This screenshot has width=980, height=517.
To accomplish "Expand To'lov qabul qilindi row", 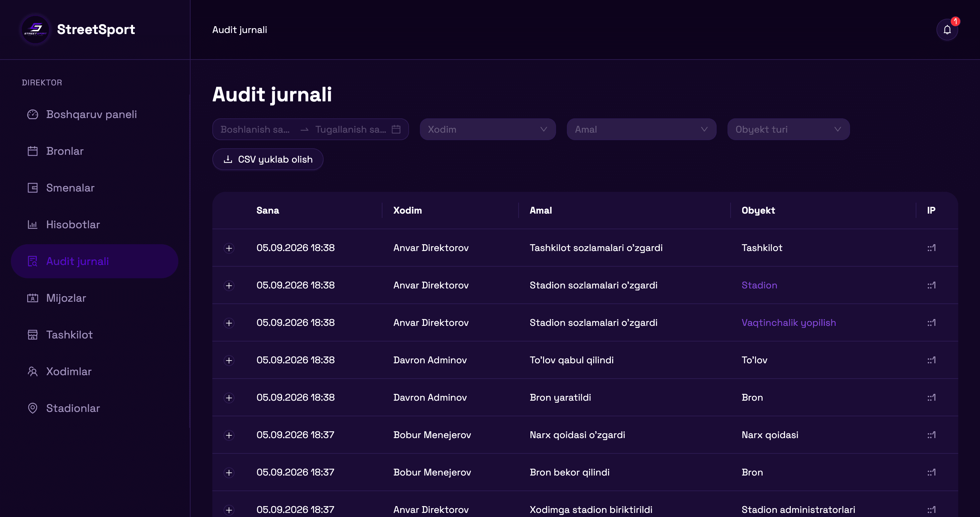I will (x=229, y=361).
